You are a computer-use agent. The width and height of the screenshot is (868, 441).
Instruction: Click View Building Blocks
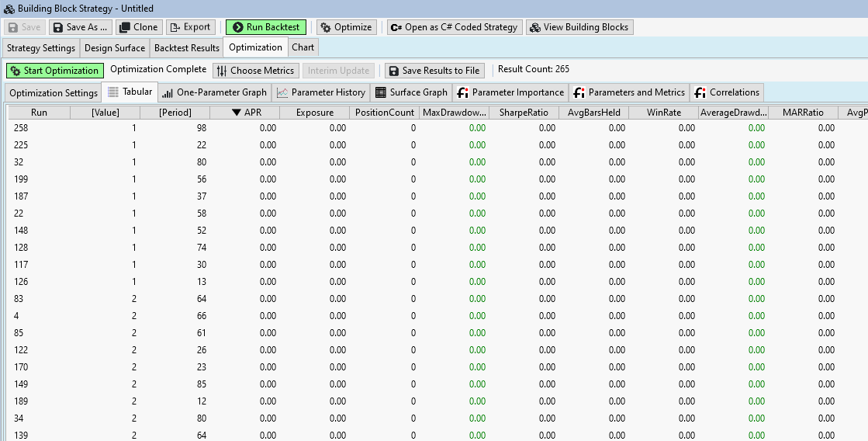point(579,27)
